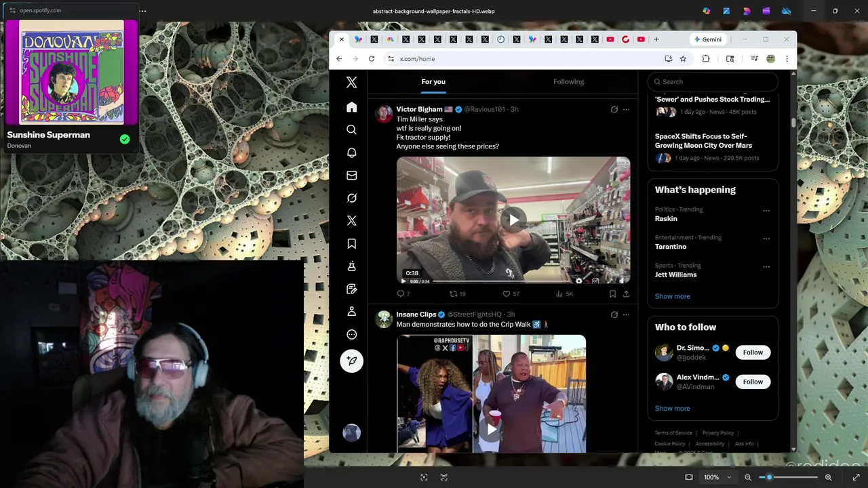Open Bookmarks icon in X sidebar
This screenshot has width=868, height=488.
click(351, 243)
